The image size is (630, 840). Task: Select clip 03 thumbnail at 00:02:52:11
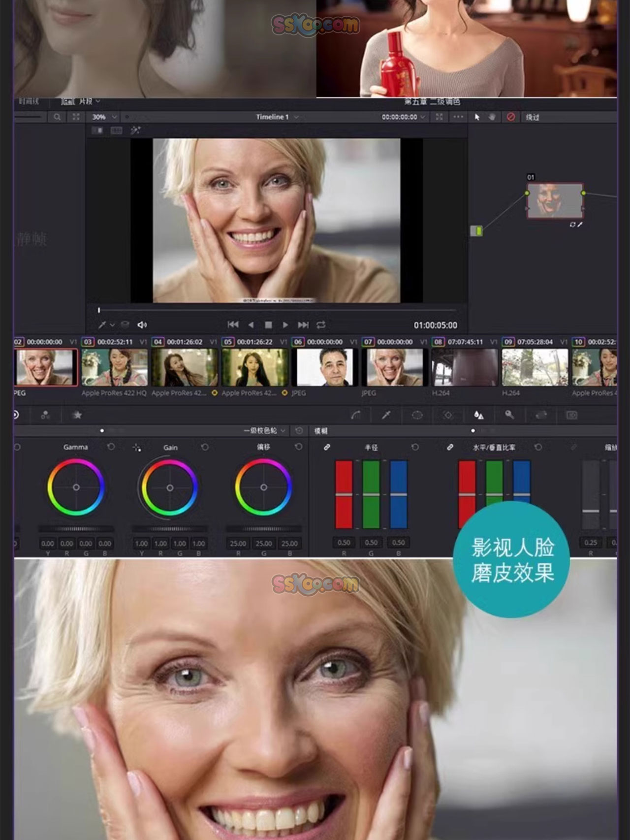point(115,367)
